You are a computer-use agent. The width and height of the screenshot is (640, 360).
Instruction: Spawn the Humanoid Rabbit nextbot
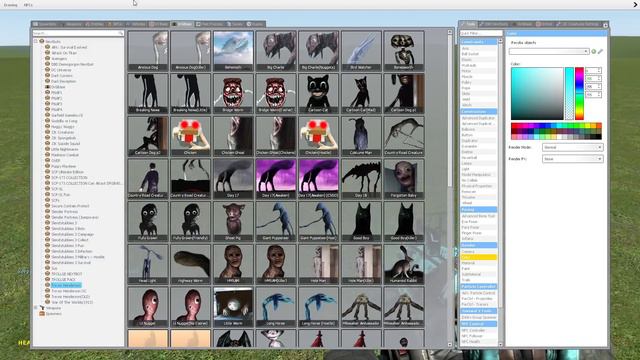tap(404, 264)
